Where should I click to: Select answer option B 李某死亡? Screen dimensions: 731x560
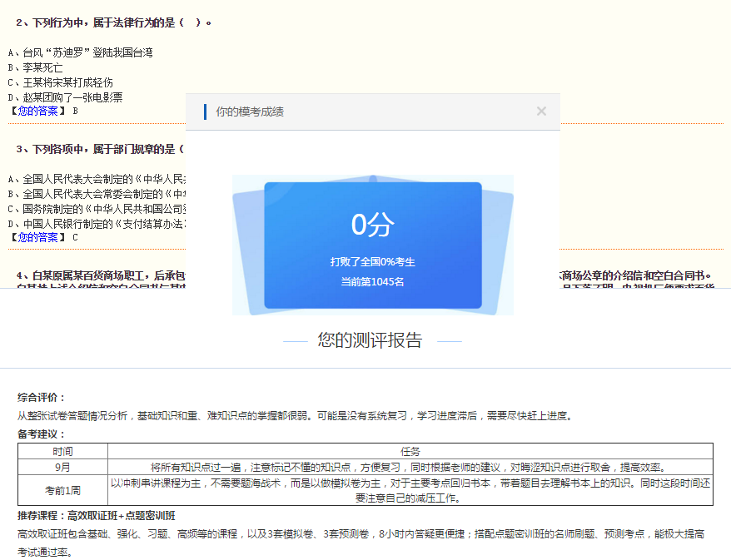(35, 67)
